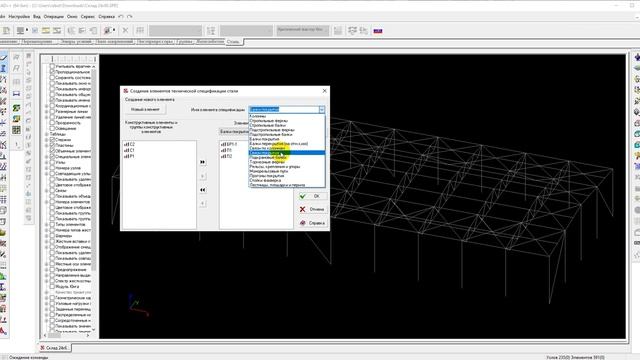Screen dimensions: 640x360
Task: Select Тормозные фермы in dropdown list
Action: click(x=287, y=162)
